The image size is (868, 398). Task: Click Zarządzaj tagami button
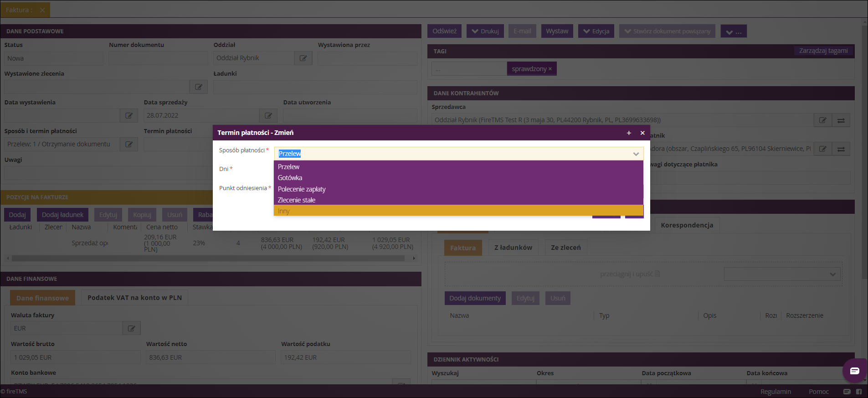(x=823, y=51)
